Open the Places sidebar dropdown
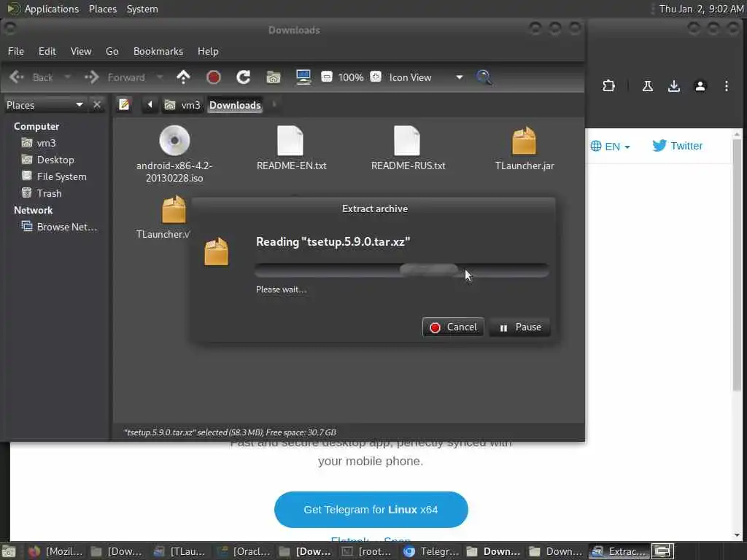This screenshot has height=560, width=747. click(x=44, y=105)
